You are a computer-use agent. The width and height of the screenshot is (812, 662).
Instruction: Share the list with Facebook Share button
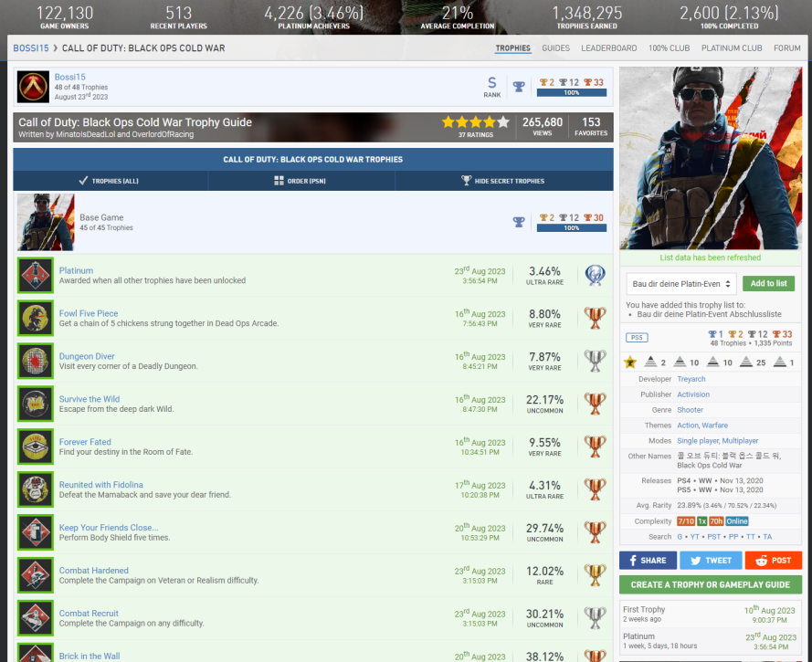(648, 561)
